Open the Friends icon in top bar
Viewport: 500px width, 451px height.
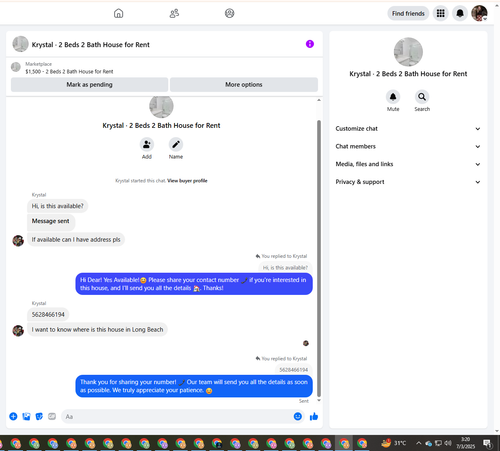(x=174, y=13)
